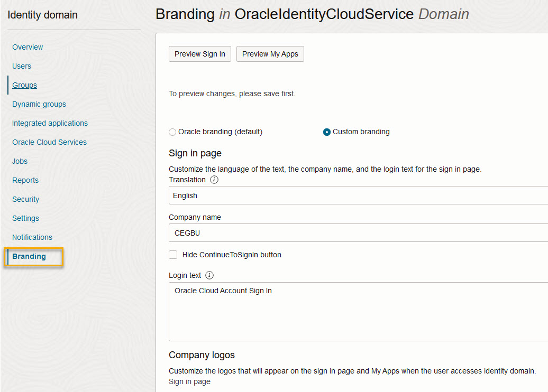Image resolution: width=548 pixels, height=392 pixels.
Task: Click 'To preview changes, please save first.' text
Action: (232, 94)
